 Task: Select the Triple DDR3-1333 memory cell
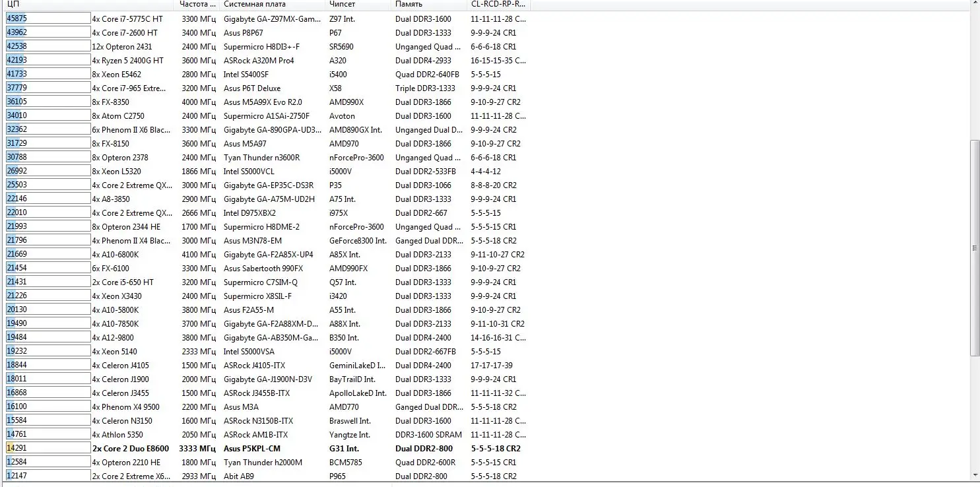pos(426,88)
